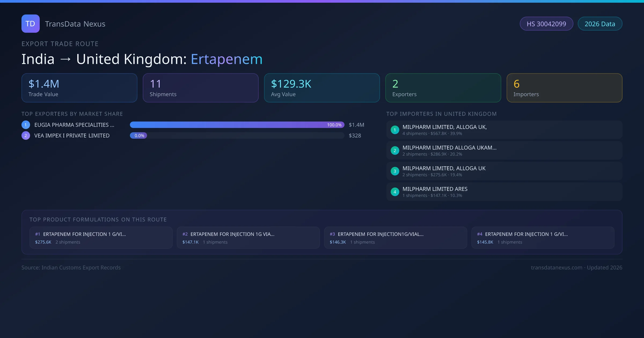
Task: Click the 2026 Data pill
Action: (600, 24)
